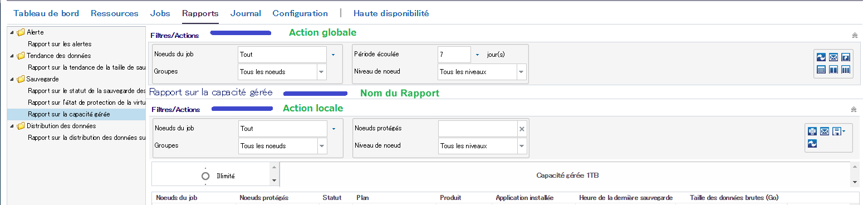
Task: Open the local Groupes dropdown
Action: coord(321,146)
